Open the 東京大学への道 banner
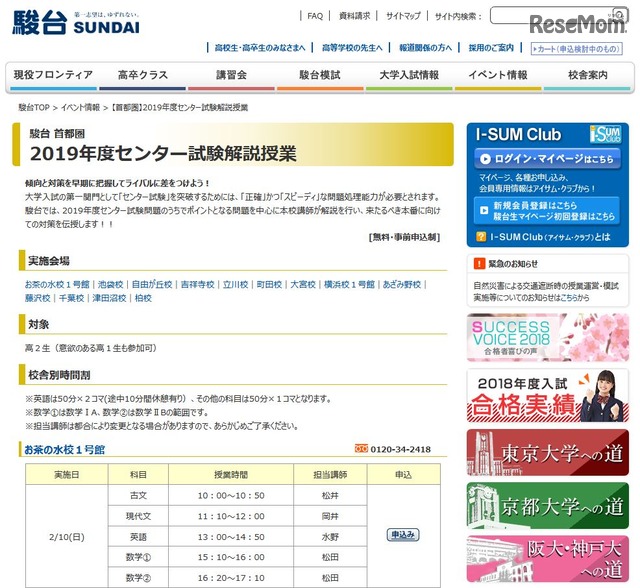Screen dimensions: 640x588 pyautogui.click(x=547, y=453)
